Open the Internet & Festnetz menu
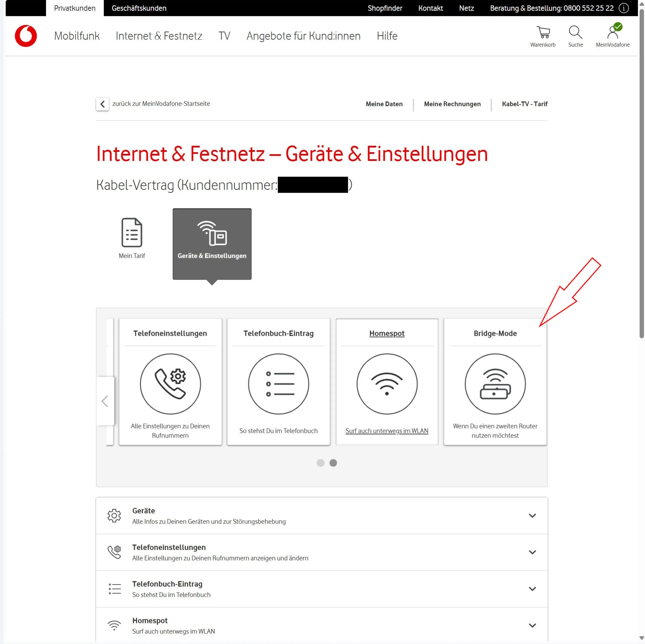The image size is (645, 644). pos(159,36)
